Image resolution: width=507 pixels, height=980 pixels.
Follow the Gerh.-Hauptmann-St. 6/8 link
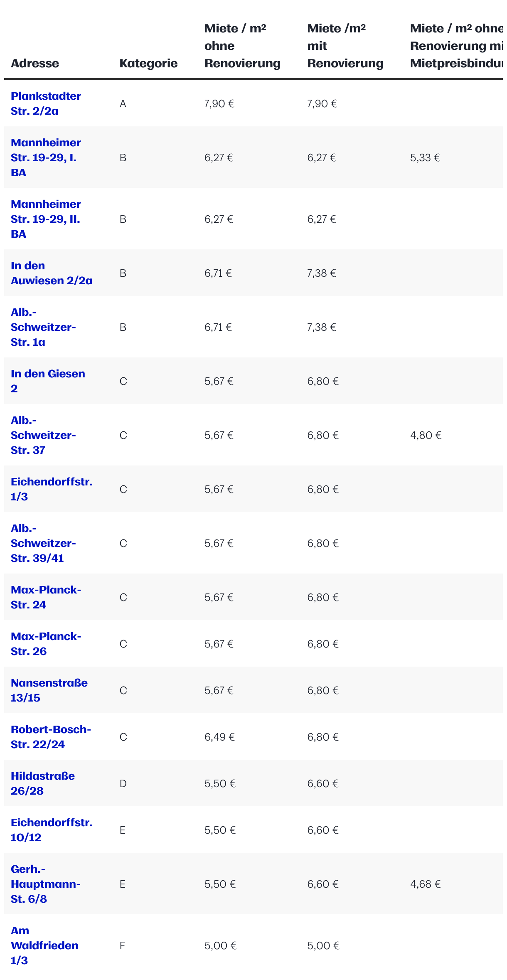coord(46,884)
